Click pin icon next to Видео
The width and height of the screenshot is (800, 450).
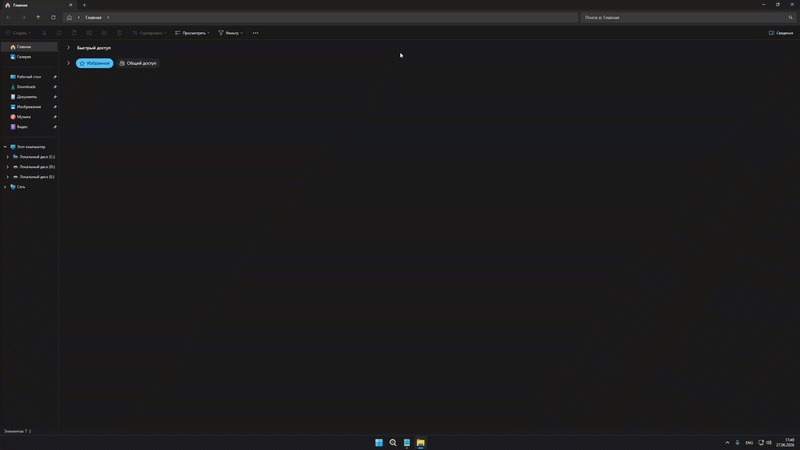(x=55, y=127)
